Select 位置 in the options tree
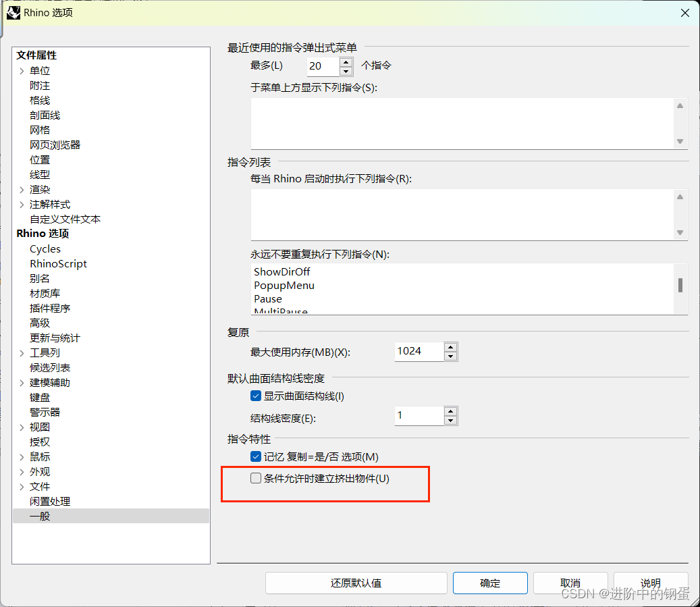 click(40, 160)
